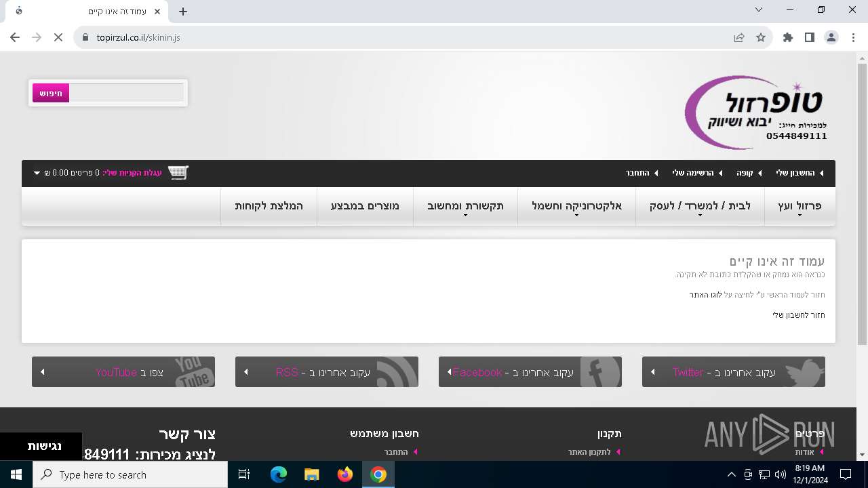The height and width of the screenshot is (488, 868).
Task: Open the פרזול ועץ menu
Action: point(800,206)
